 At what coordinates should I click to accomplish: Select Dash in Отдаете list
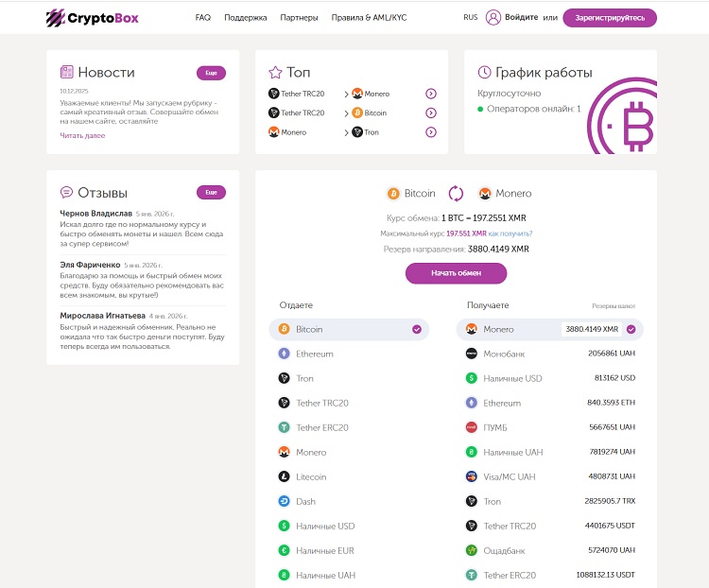(x=349, y=501)
